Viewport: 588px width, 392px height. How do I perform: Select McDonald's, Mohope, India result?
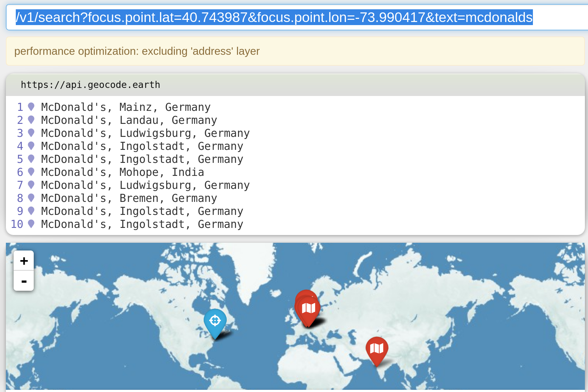tap(122, 172)
